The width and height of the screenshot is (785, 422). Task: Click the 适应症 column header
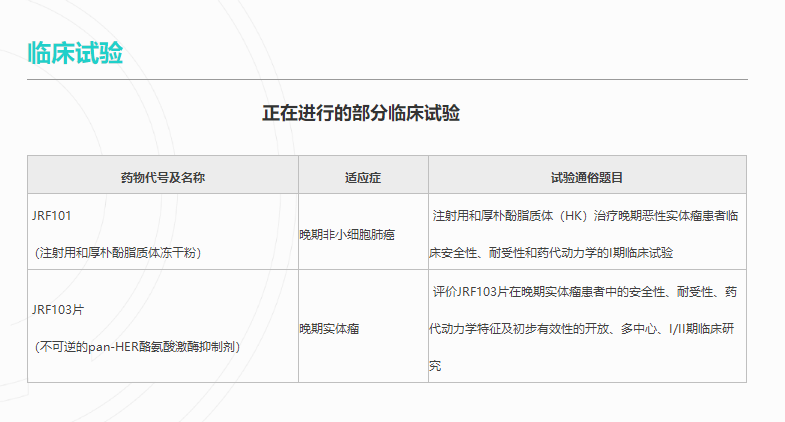pos(363,178)
